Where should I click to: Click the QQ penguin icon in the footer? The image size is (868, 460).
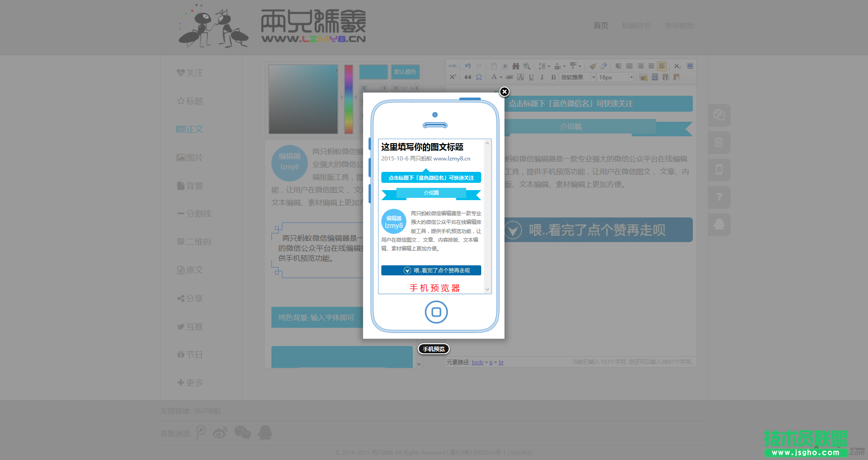[264, 432]
